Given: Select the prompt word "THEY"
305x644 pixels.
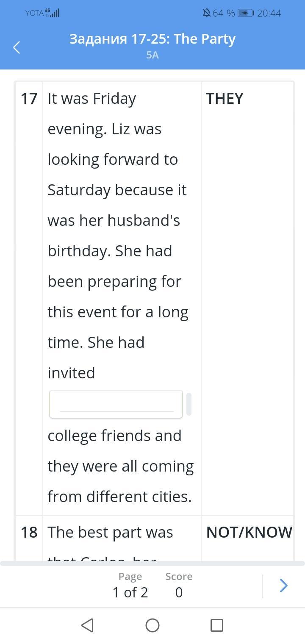Looking at the screenshot, I should 225,98.
